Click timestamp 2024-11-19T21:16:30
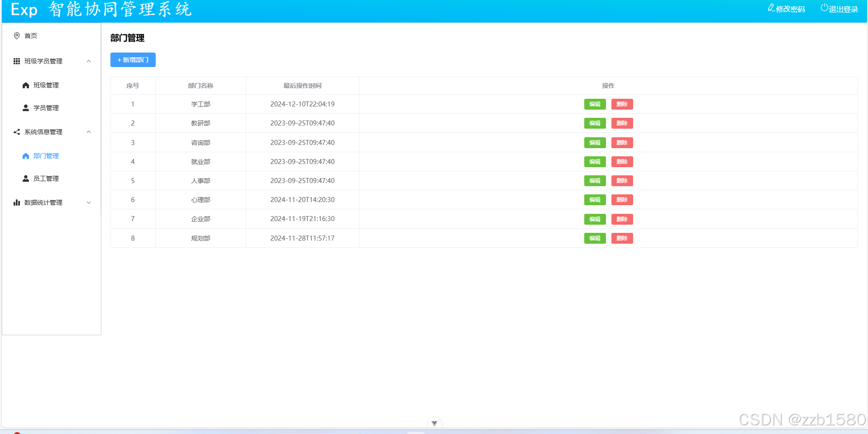Viewport: 868px width, 434px height. 302,219
